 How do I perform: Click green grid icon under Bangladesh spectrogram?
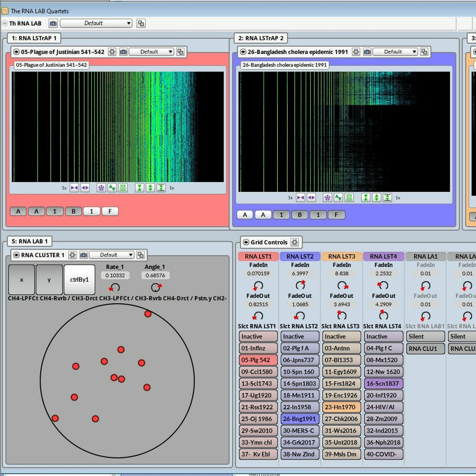coord(349,198)
